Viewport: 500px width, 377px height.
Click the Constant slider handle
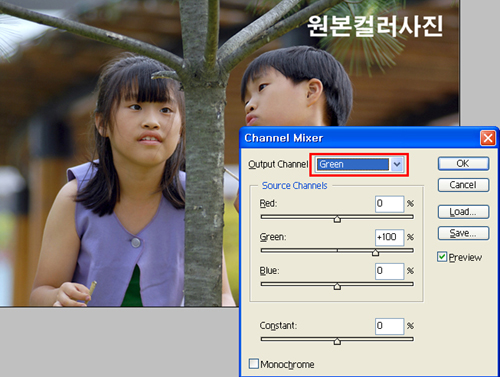pos(337,341)
